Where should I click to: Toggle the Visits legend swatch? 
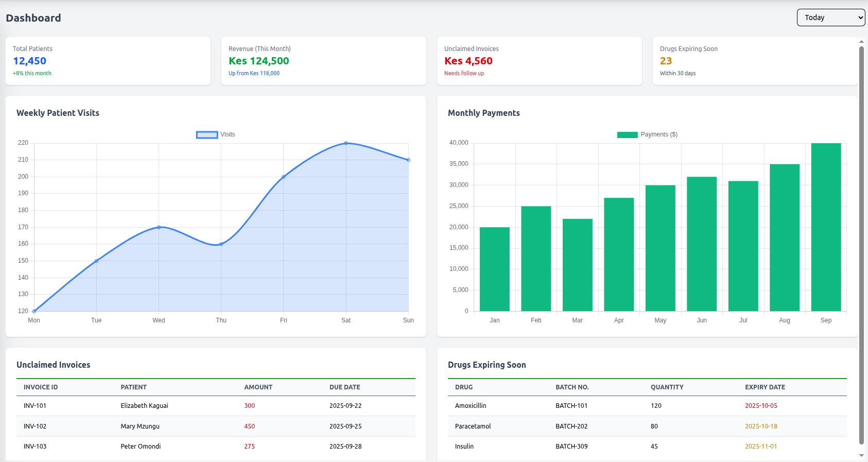[x=207, y=135]
